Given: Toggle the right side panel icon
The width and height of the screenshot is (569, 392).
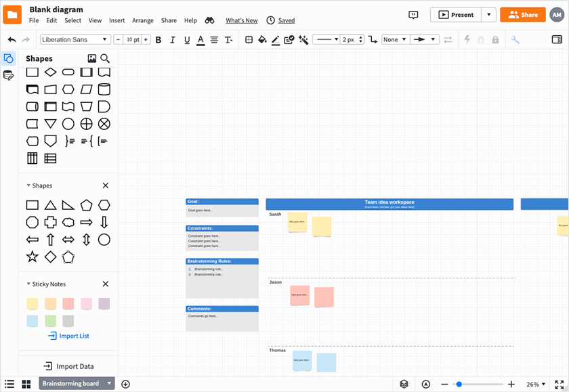Looking at the screenshot, I should coord(557,39).
